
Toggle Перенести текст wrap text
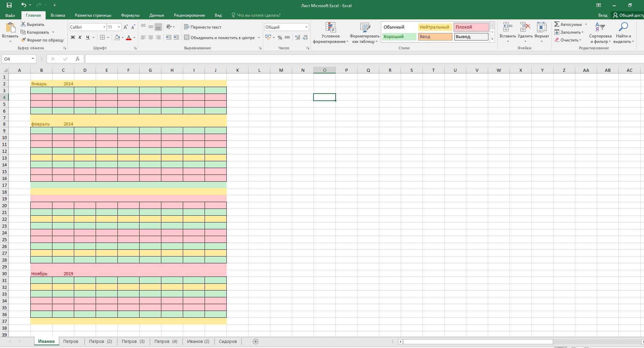203,27
